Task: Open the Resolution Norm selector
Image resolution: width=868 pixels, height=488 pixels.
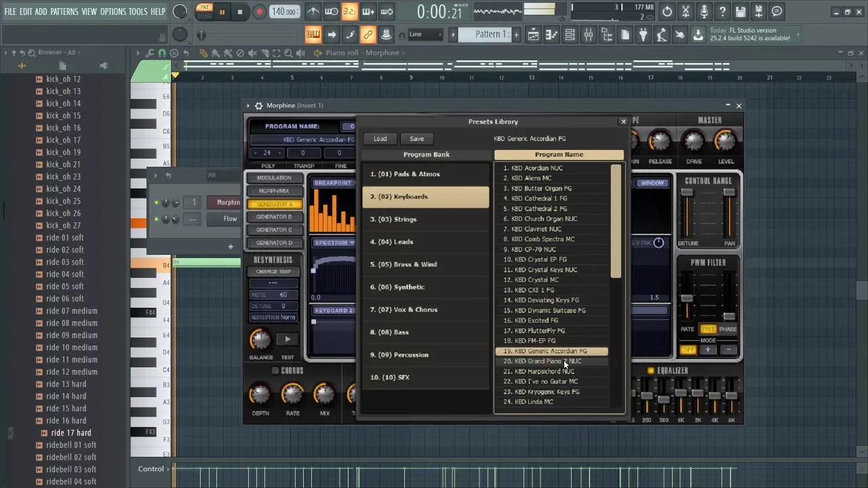Action: click(x=273, y=317)
